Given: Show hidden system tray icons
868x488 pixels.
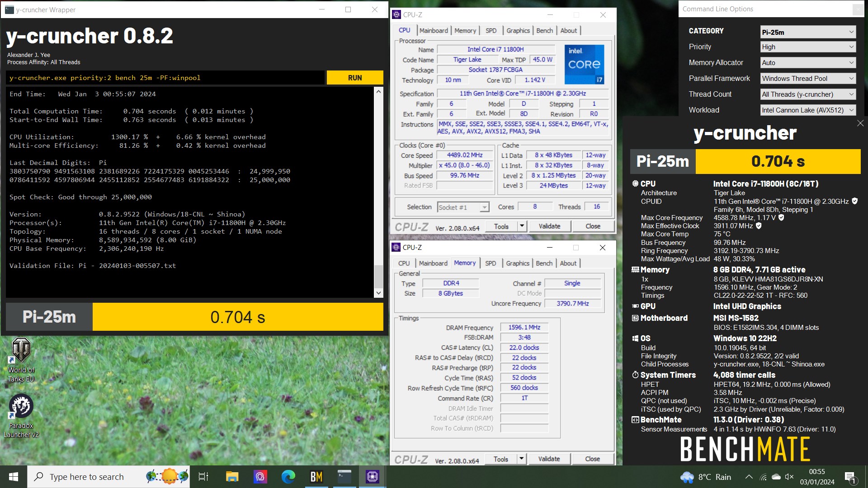Looking at the screenshot, I should (749, 477).
